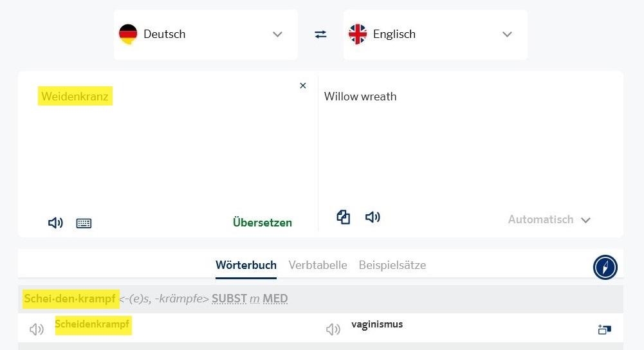Open the Deutsch source language dropdown

coord(206,35)
